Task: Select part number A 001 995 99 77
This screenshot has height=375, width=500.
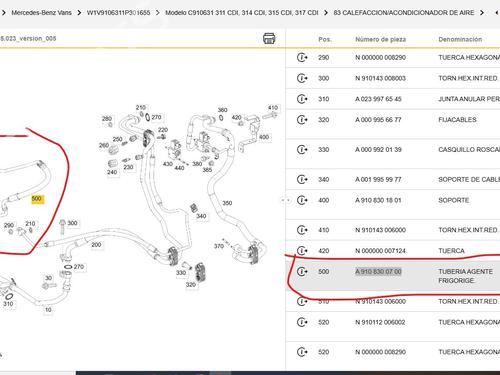Action: [x=378, y=180]
